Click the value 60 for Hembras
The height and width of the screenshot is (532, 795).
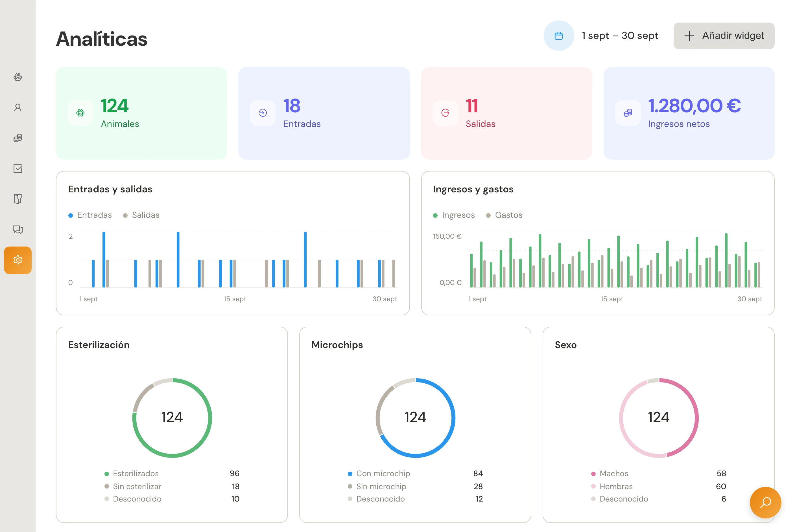click(721, 487)
